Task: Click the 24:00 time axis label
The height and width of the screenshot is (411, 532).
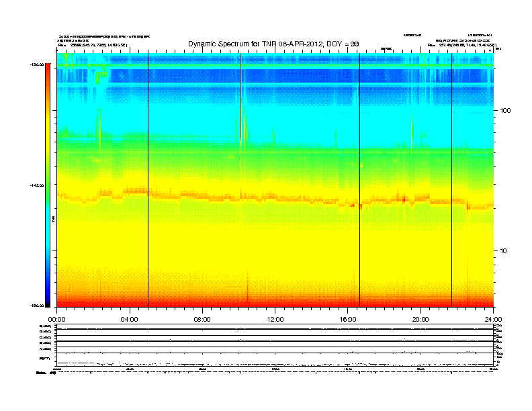Action: [x=493, y=319]
